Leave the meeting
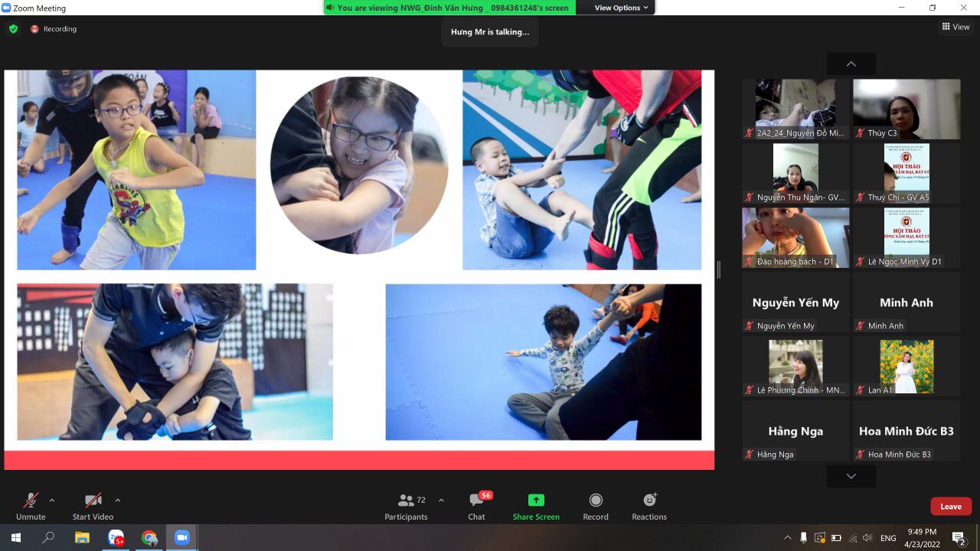The height and width of the screenshot is (551, 980). pyautogui.click(x=951, y=507)
